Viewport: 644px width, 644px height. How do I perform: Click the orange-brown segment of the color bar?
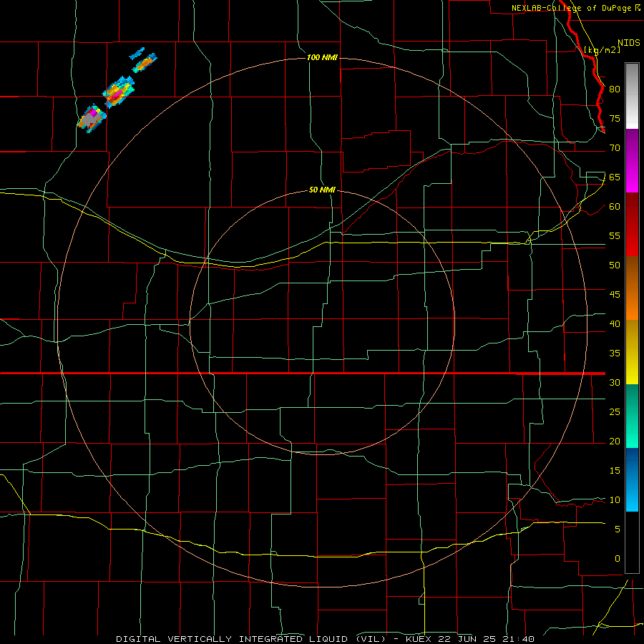(632, 288)
